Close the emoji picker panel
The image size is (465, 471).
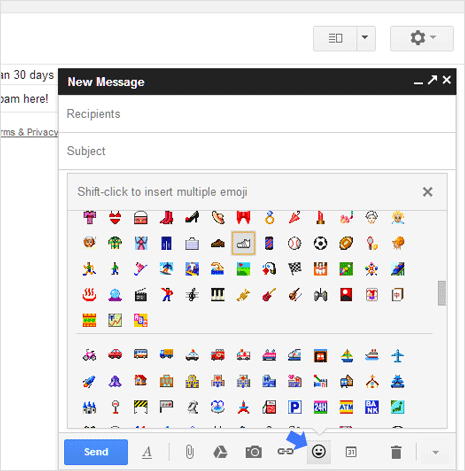pyautogui.click(x=427, y=192)
